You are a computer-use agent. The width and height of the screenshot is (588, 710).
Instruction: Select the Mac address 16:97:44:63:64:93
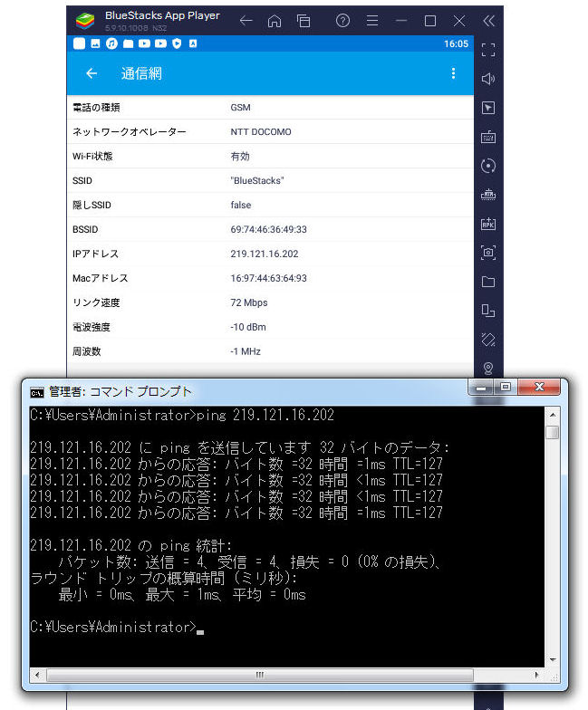coord(268,279)
